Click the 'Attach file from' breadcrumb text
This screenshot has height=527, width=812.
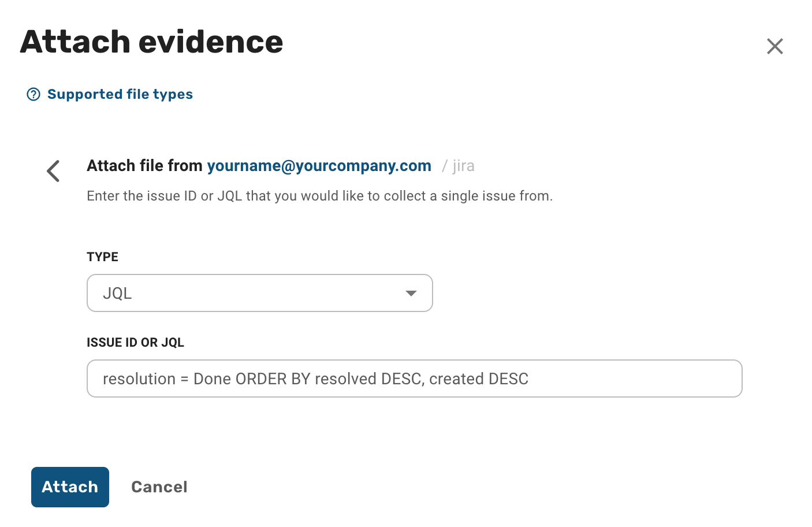[x=144, y=166]
